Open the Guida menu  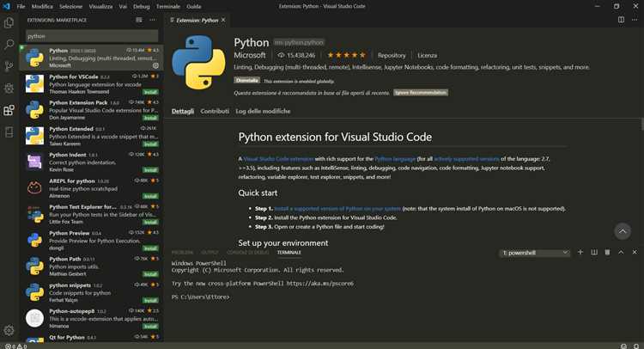[194, 6]
